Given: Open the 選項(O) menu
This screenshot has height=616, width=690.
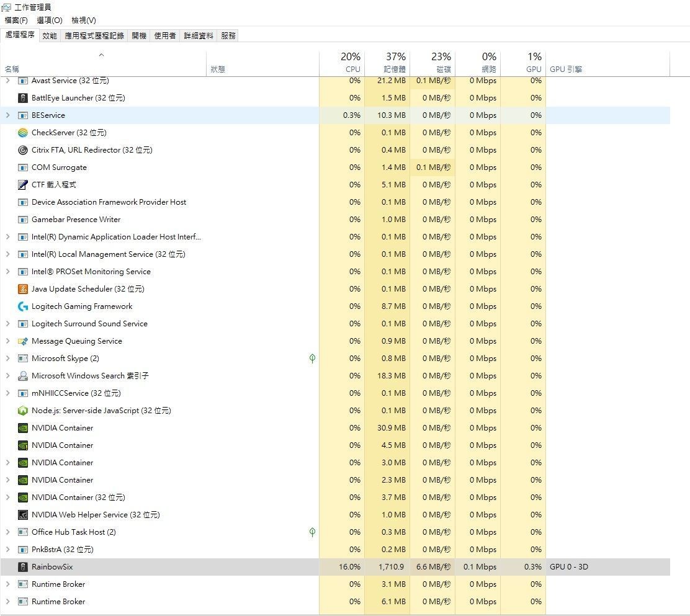Looking at the screenshot, I should pyautogui.click(x=50, y=20).
